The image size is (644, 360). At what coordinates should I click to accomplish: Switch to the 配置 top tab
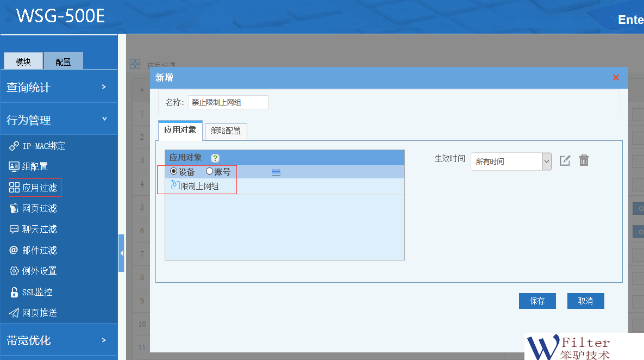[63, 62]
